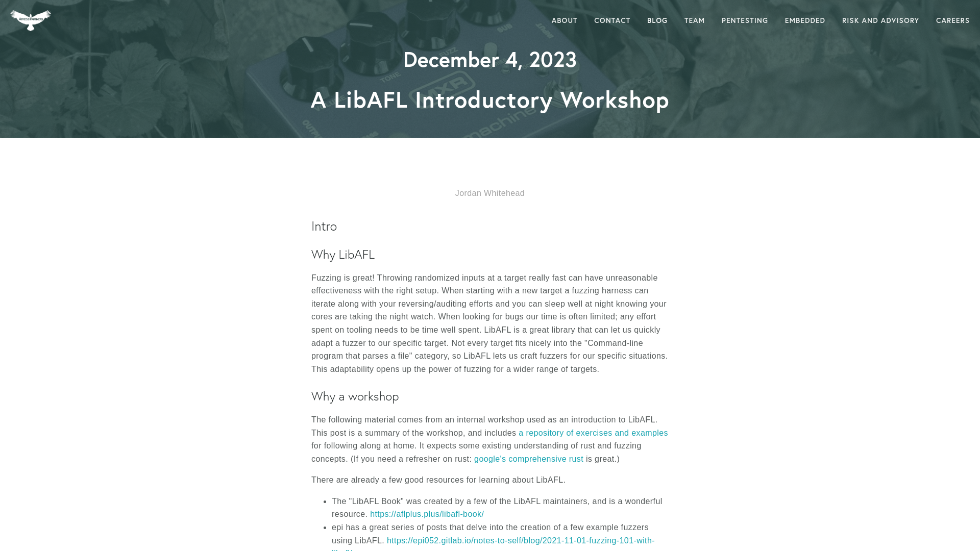Click the TEAM navigation item
The image size is (980, 551).
point(695,21)
